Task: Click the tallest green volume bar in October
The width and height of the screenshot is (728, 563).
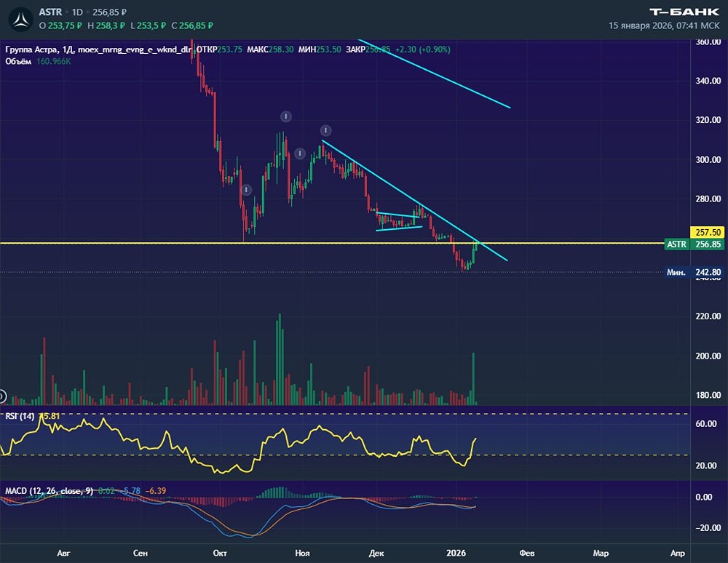Action: point(280,359)
